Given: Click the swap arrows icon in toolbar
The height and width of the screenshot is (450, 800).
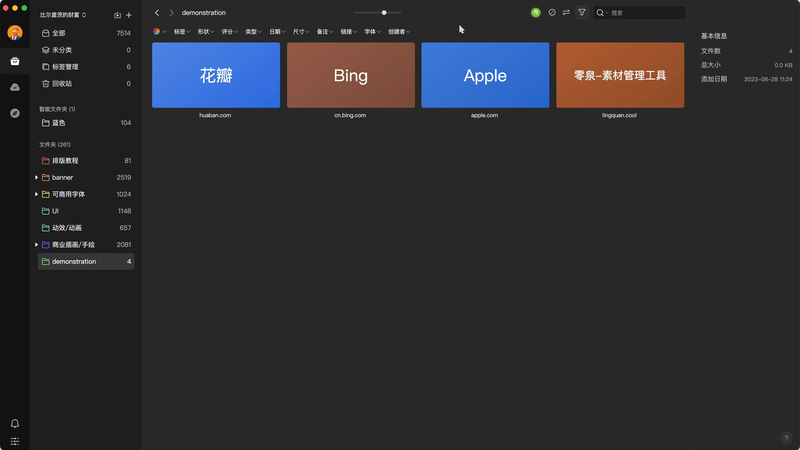Looking at the screenshot, I should click(x=566, y=13).
